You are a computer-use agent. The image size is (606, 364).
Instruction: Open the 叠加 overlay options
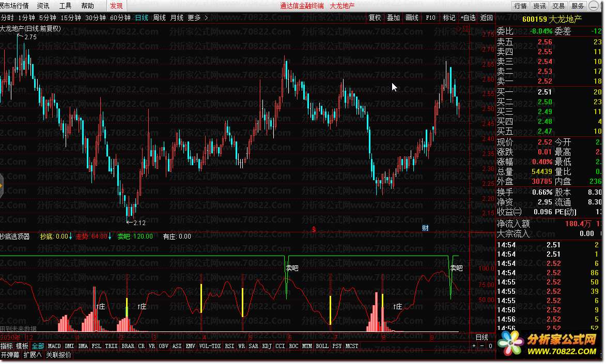394,18
